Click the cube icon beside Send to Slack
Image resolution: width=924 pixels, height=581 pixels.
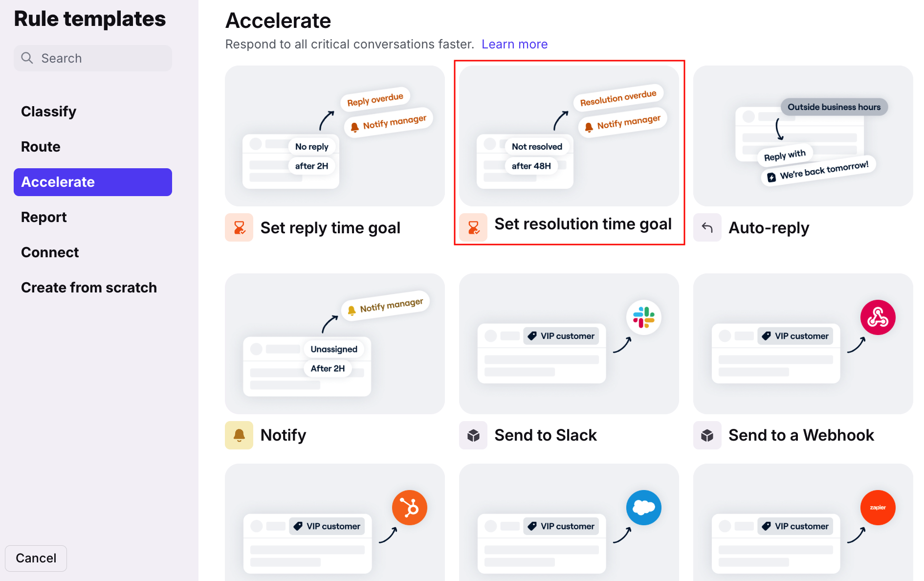pyautogui.click(x=473, y=435)
